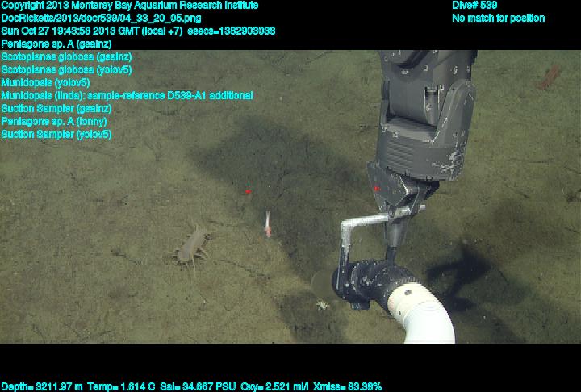This screenshot has width=581, height=392.
Task: Click the red laser dot on the sediment
Action: [x=248, y=191]
